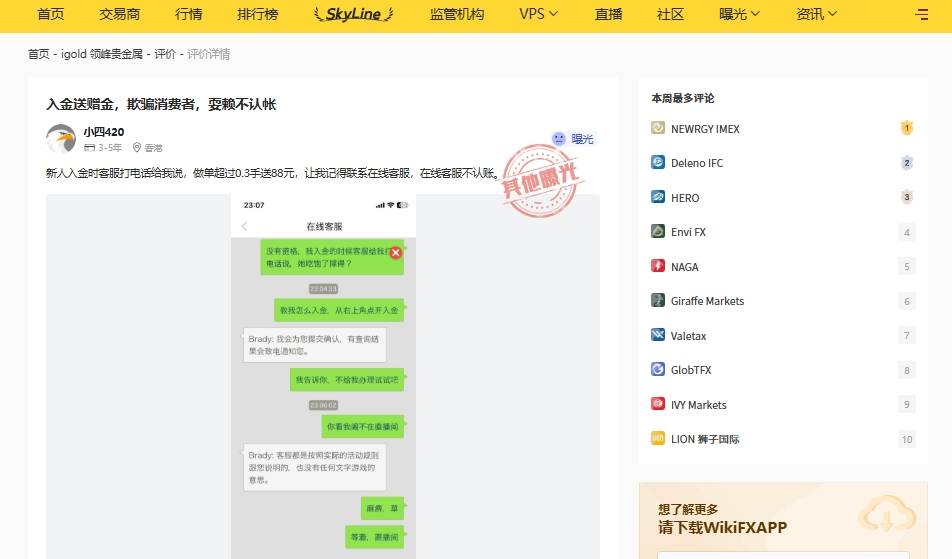This screenshot has height=559, width=952.
Task: Open 交易商 in the top navigation
Action: pyautogui.click(x=120, y=14)
